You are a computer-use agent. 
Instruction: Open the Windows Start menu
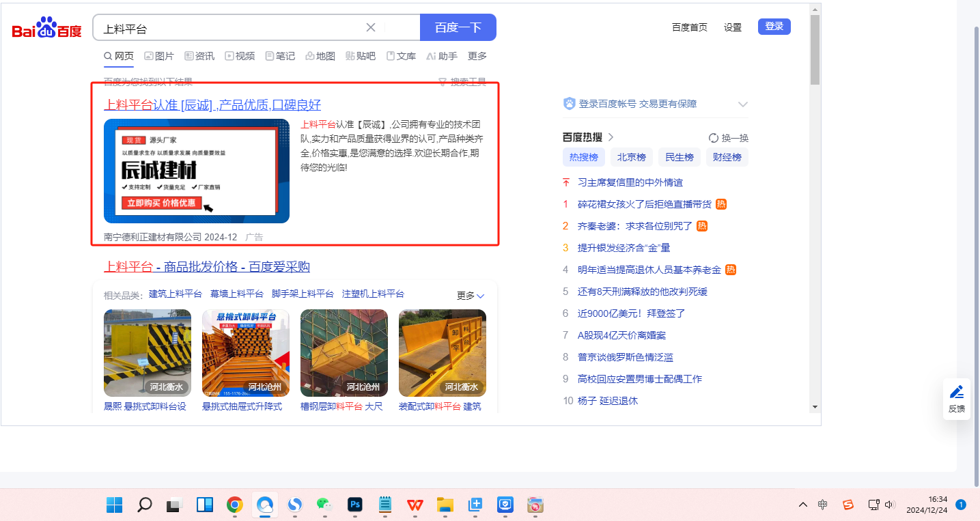click(114, 505)
